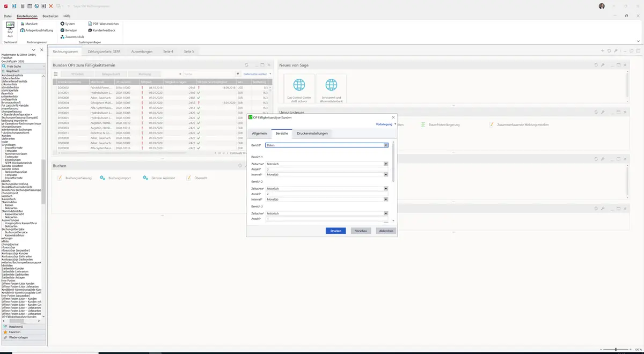Open the Wiedervorlagen section in sidebar
The image size is (644, 354).
[23, 337]
